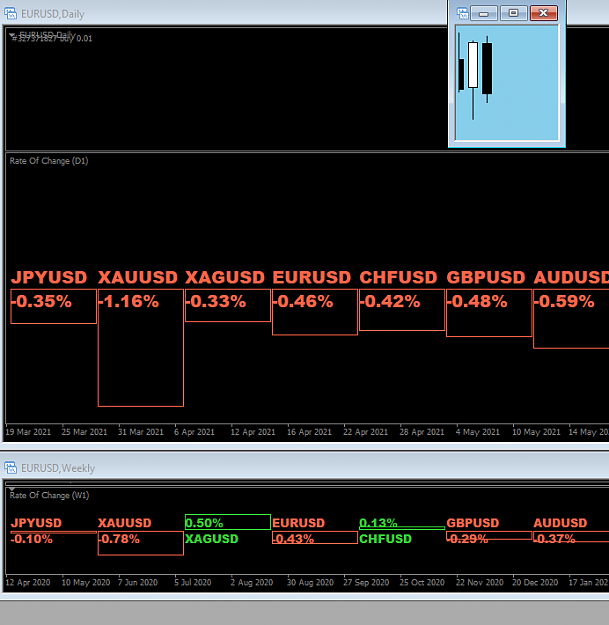The height and width of the screenshot is (625, 609).
Task: Click the Rate Of Change (D1) indicator label
Action: [49, 161]
